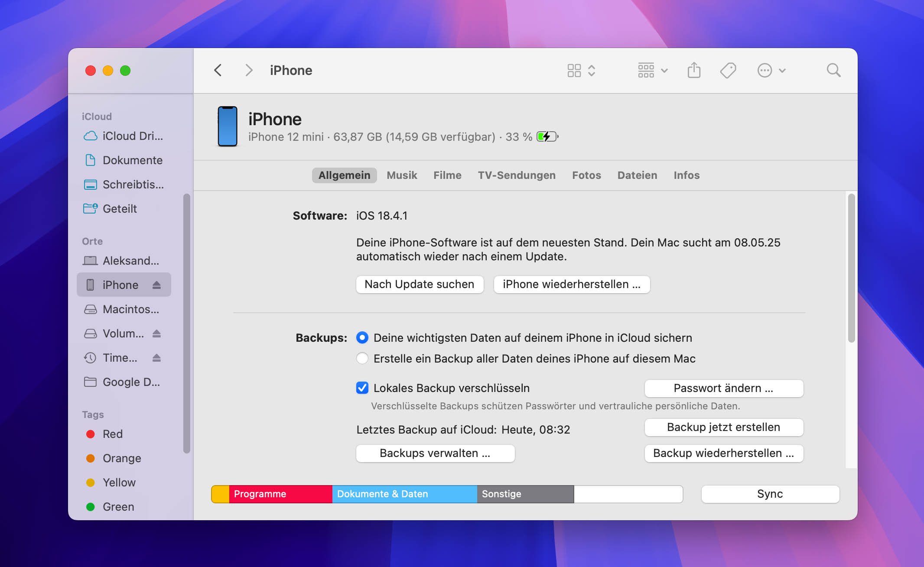Select the Aleksand... computer in sidebar
This screenshot has width=924, height=567.
click(x=124, y=261)
